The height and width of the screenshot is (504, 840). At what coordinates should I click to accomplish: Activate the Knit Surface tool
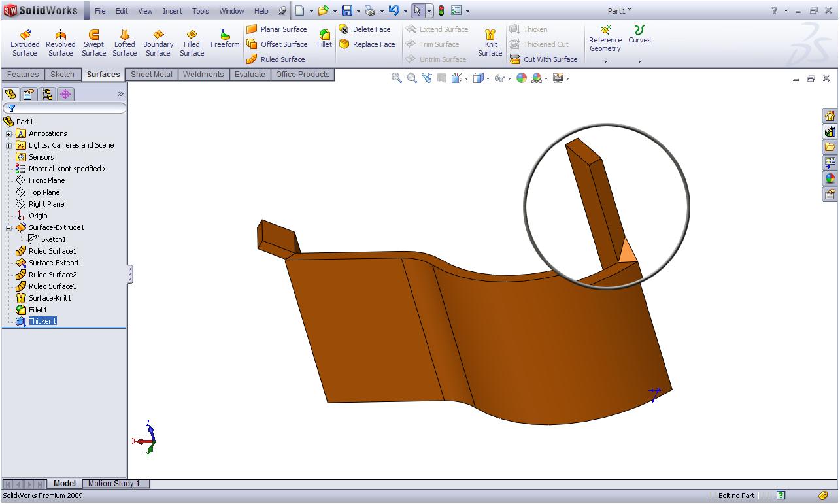[490, 43]
